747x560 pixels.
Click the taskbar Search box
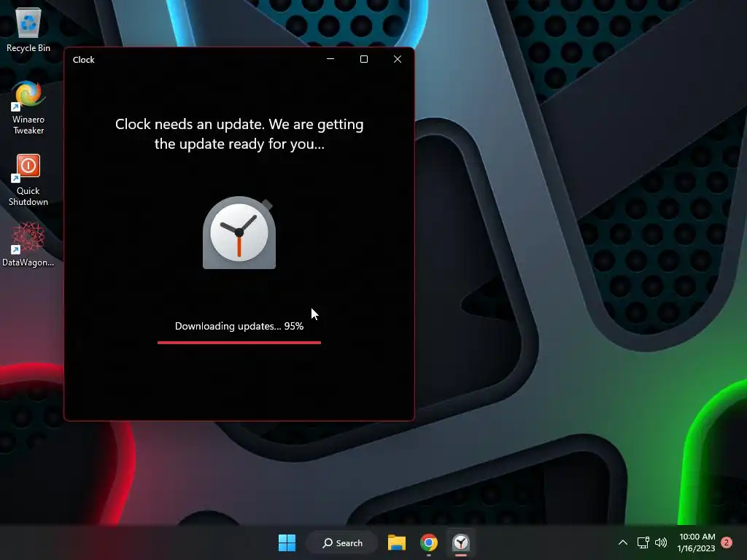(x=342, y=542)
